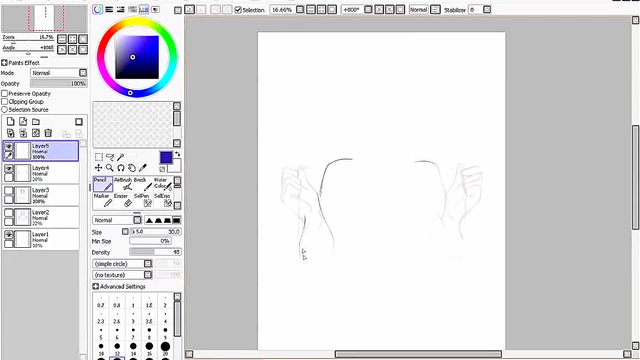This screenshot has width=640, height=360.
Task: Choose the Water Color tool
Action: coord(163,184)
